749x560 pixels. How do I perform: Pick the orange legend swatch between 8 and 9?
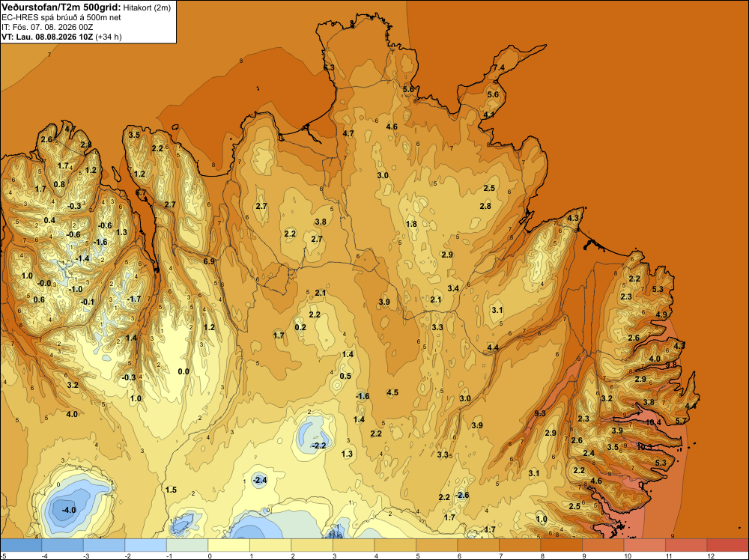561,545
